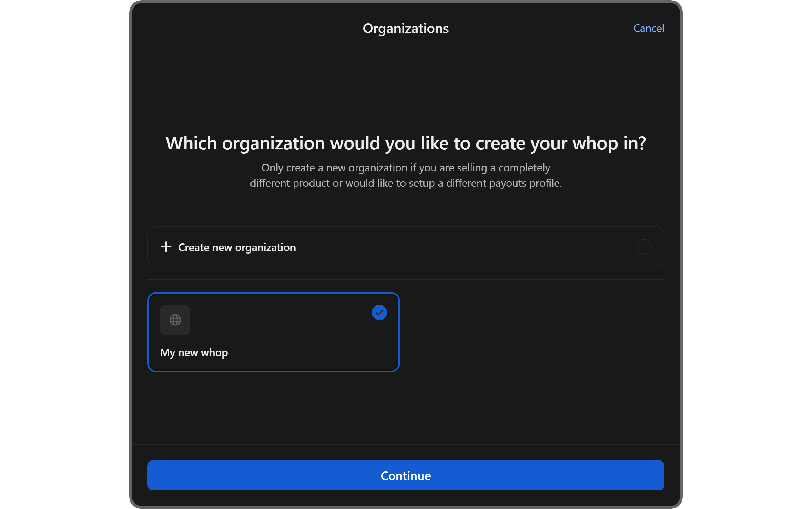Screen dimensions: 812x509
Task: Click the empty header area left of Organizations
Action: 236,28
